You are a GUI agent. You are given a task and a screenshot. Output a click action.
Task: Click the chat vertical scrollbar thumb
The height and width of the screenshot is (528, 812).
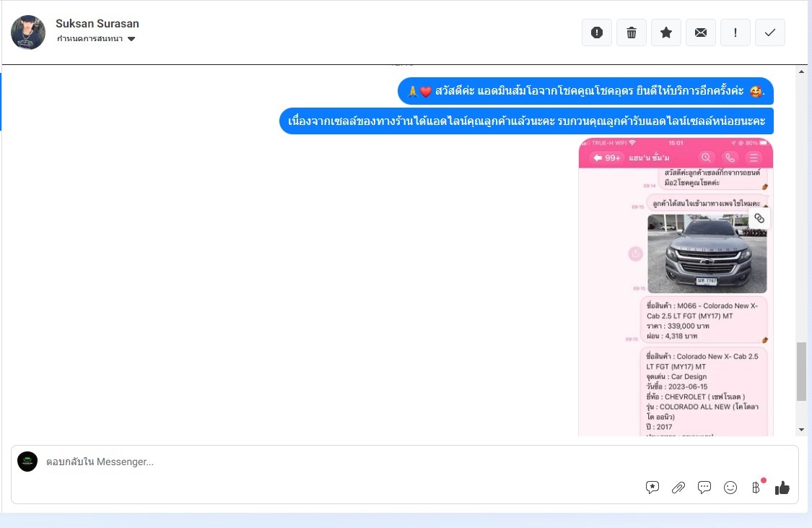pyautogui.click(x=802, y=371)
